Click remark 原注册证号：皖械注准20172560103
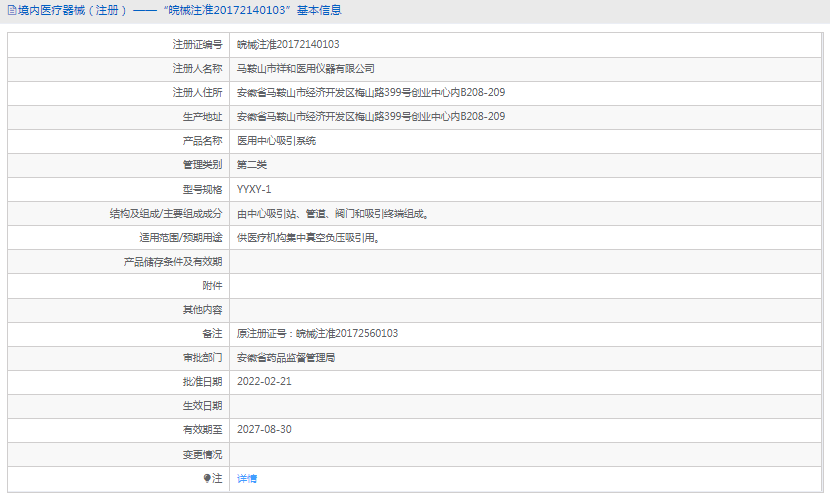830x499 pixels. pyautogui.click(x=317, y=333)
